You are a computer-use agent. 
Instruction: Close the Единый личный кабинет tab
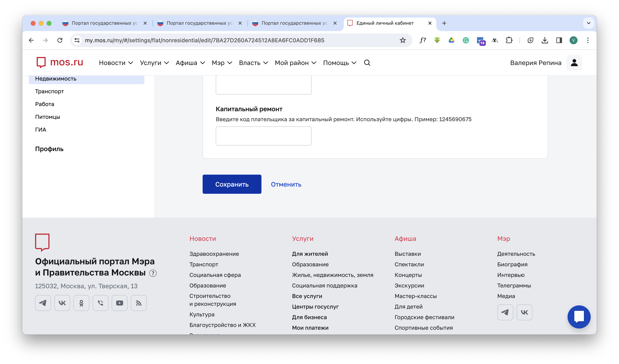tap(430, 23)
